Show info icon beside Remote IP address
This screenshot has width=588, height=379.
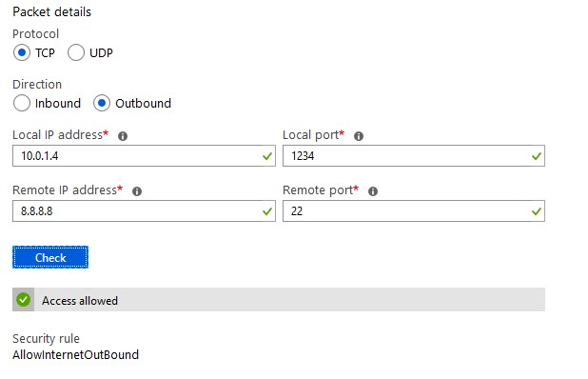137,191
